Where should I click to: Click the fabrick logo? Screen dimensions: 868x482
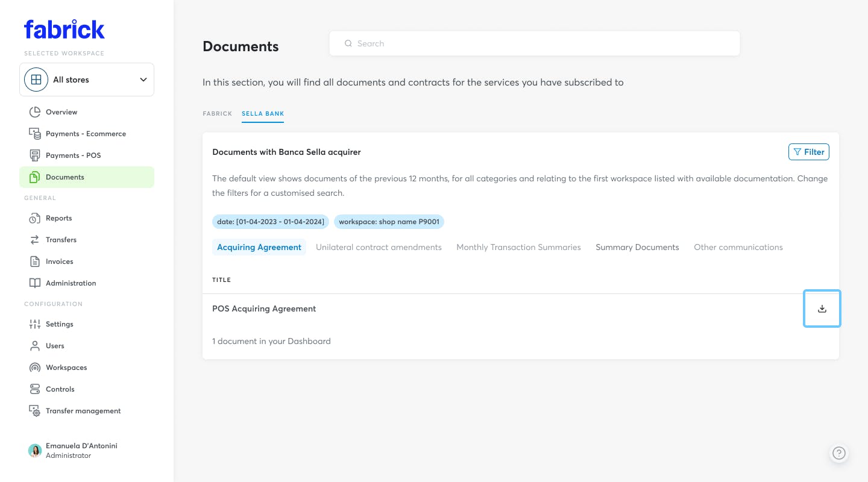coord(64,30)
